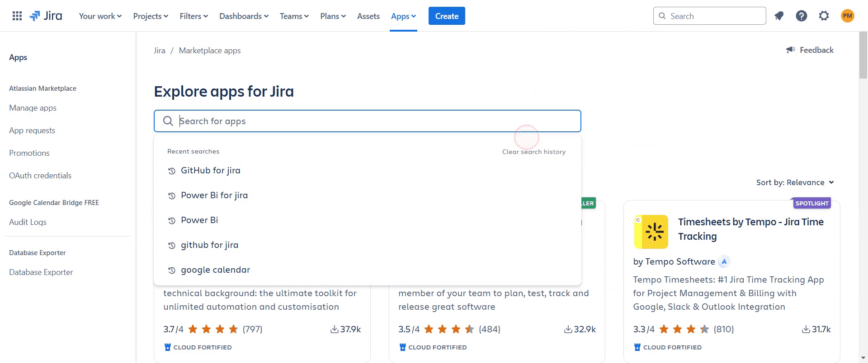Image resolution: width=868 pixels, height=363 pixels.
Task: Expand the Dashboards menu
Action: pyautogui.click(x=244, y=16)
